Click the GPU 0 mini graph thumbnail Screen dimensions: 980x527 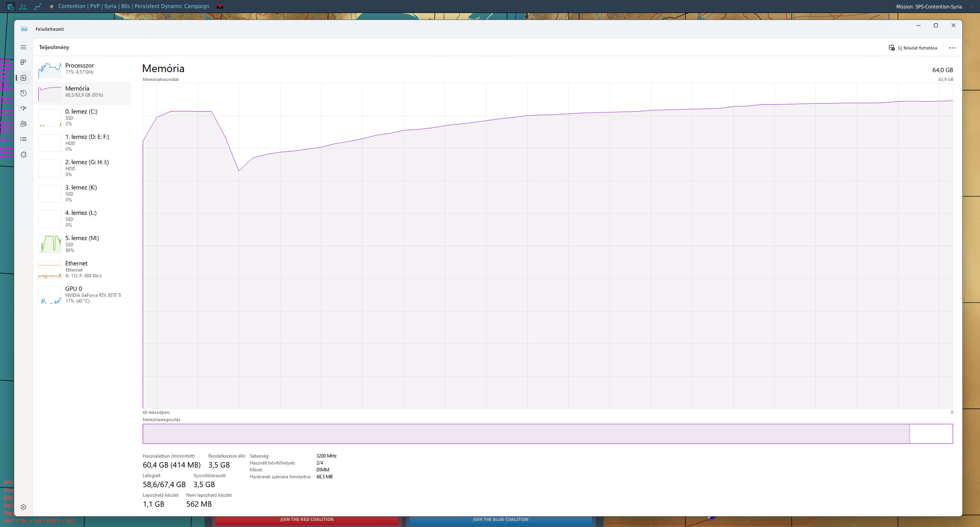pyautogui.click(x=50, y=295)
